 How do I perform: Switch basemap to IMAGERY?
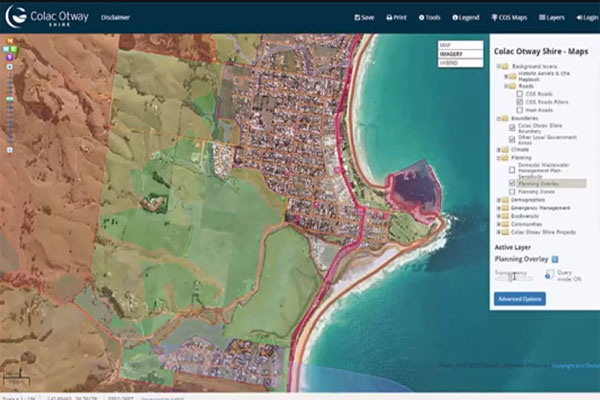click(460, 54)
